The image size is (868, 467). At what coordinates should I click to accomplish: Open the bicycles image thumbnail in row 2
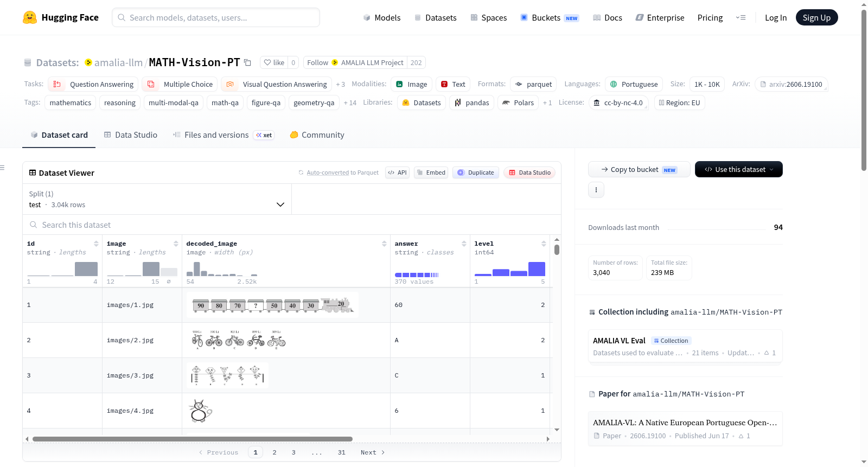[x=239, y=340]
